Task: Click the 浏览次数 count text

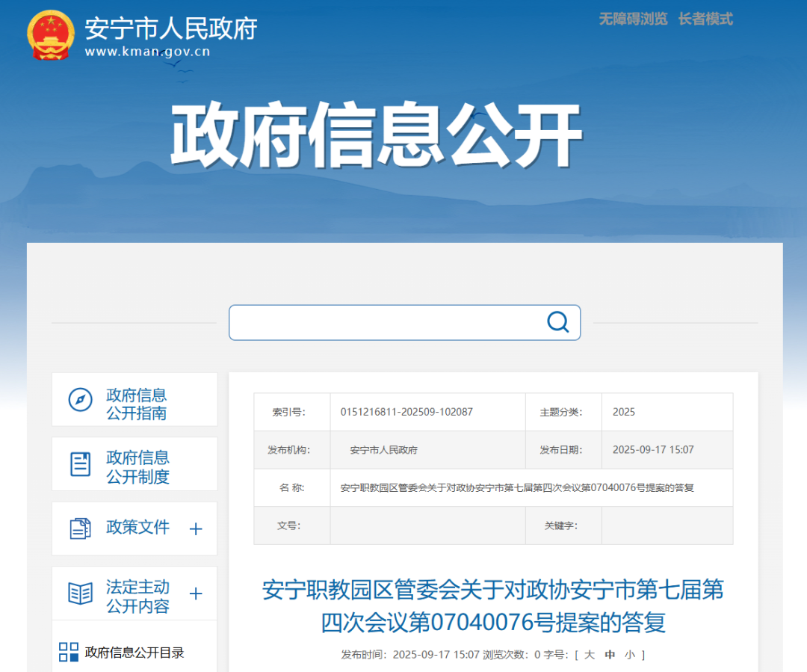Action: point(512,655)
